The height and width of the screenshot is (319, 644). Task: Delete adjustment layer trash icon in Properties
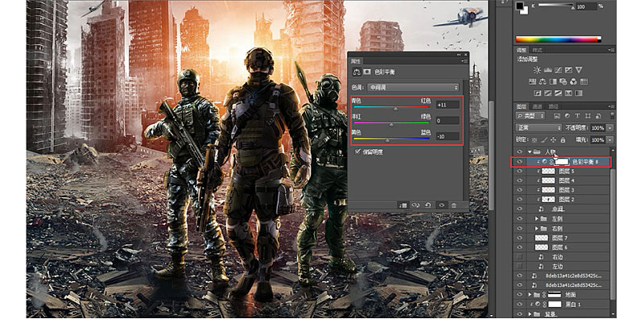(454, 205)
